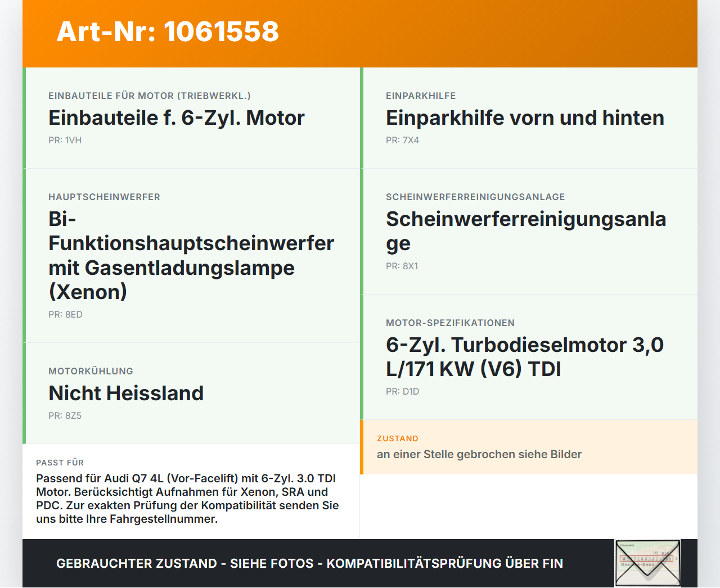Click the 'PR: 8Z5' code
The width and height of the screenshot is (720, 588).
(65, 415)
